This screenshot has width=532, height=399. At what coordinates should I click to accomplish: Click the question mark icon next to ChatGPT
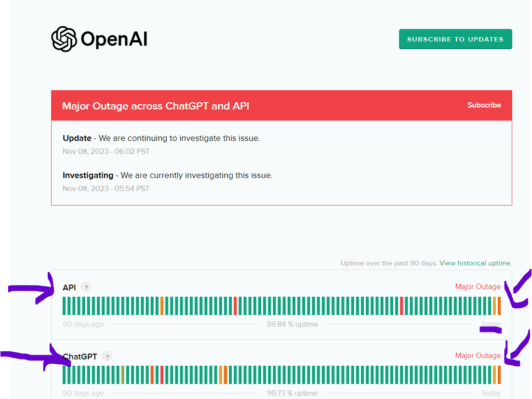click(x=107, y=357)
